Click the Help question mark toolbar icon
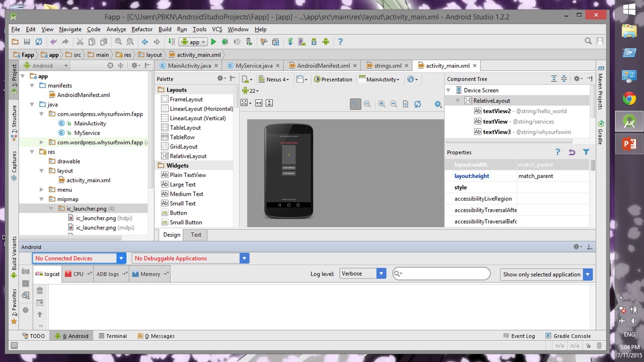 click(x=340, y=42)
